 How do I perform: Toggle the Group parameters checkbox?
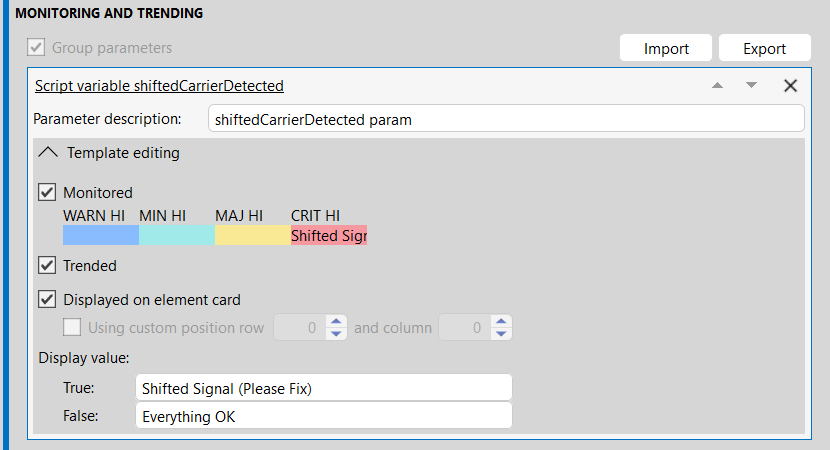click(x=37, y=48)
